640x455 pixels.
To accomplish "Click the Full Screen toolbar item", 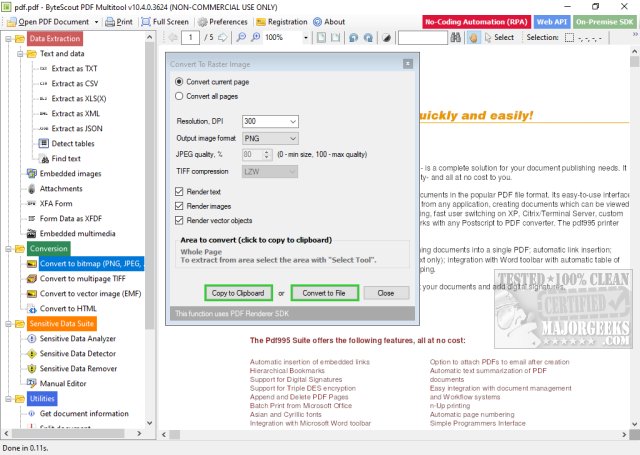I will pyautogui.click(x=165, y=22).
